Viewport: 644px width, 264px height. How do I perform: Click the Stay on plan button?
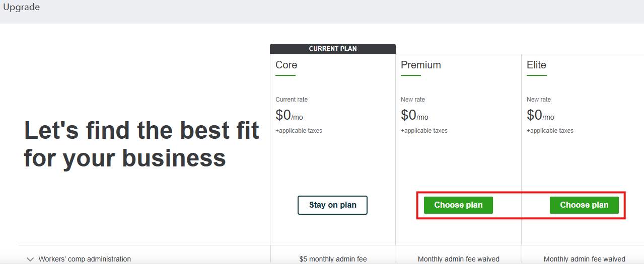332,205
